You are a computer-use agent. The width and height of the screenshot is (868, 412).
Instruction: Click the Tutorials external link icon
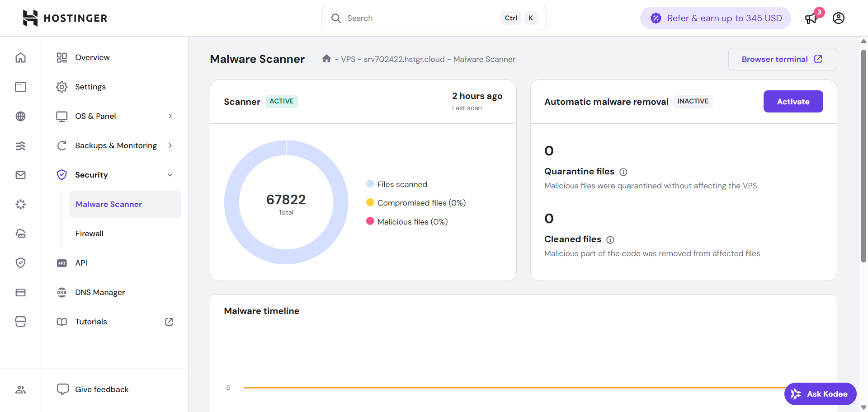169,322
